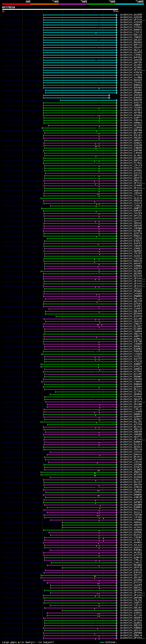Click the red 20% identity legend bar
Viewport: 146px width, 644px height.
[x=16, y=4]
